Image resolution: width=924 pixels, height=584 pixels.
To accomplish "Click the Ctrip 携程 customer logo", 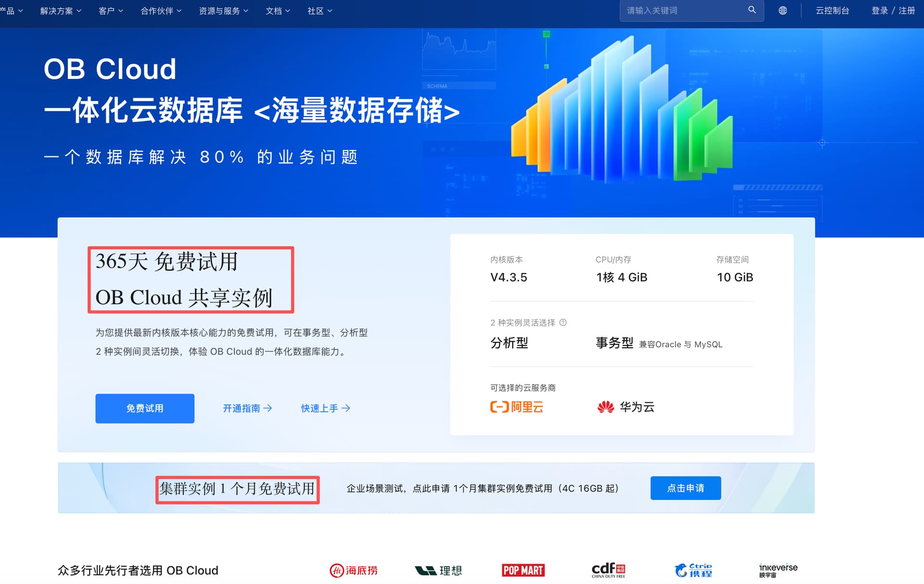I will (693, 571).
